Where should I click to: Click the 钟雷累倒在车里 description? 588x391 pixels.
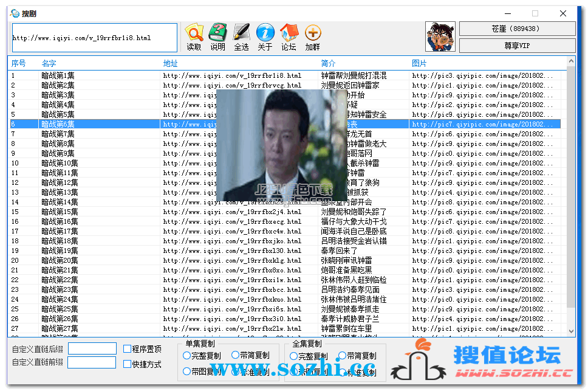[x=346, y=329]
